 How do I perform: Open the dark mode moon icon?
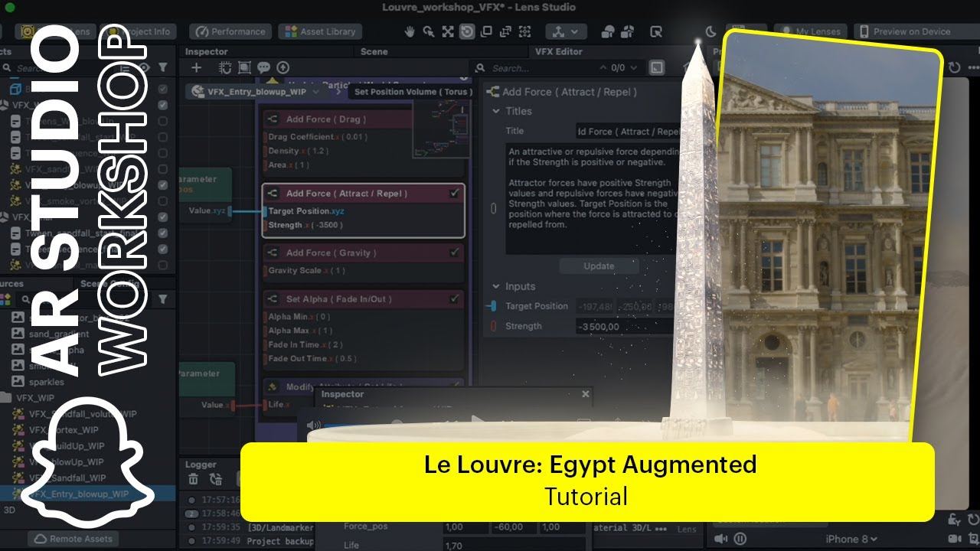click(x=710, y=31)
